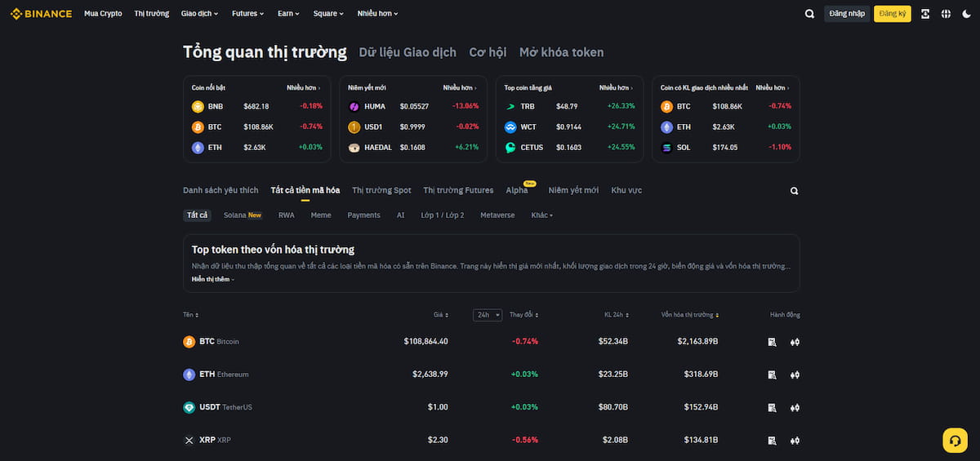Switch to Dữ liệu Giao dịch tab

pyautogui.click(x=408, y=52)
